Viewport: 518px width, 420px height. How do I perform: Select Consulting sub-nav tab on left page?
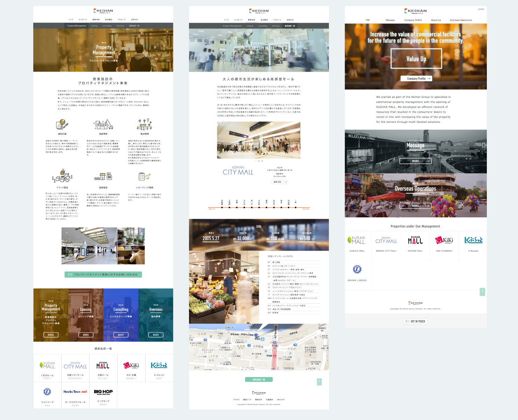107,26
